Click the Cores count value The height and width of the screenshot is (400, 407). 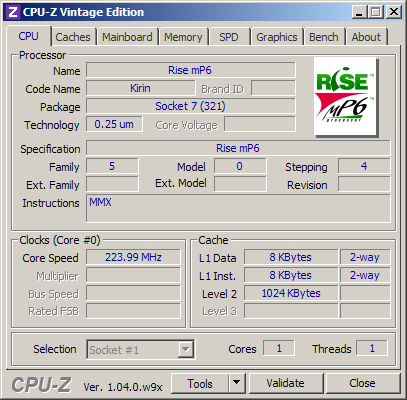(279, 348)
